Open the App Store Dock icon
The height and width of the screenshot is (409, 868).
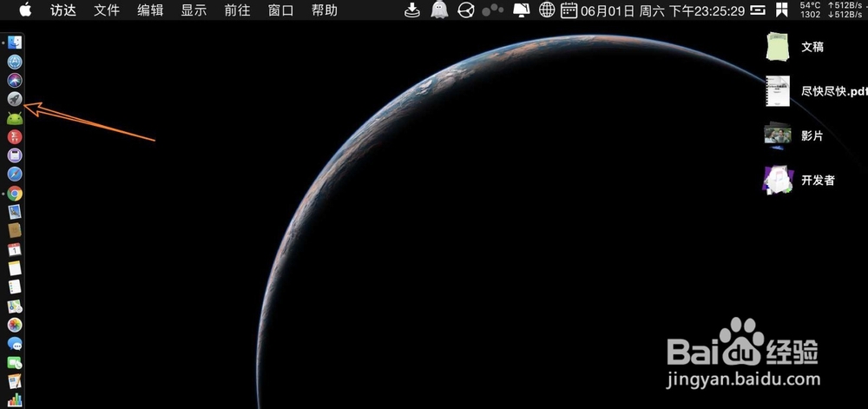(x=15, y=62)
